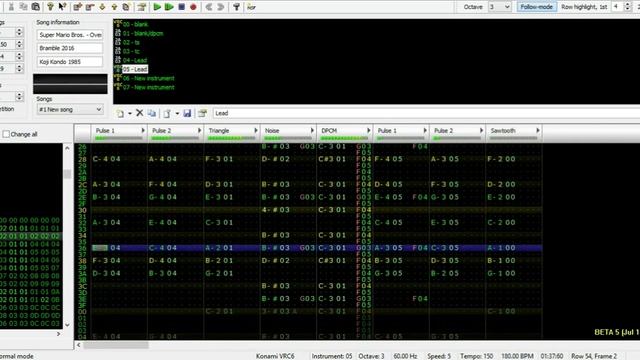The width and height of the screenshot is (640, 360).
Task: Click the frame editor scroll-right arrow
Action: [58, 334]
